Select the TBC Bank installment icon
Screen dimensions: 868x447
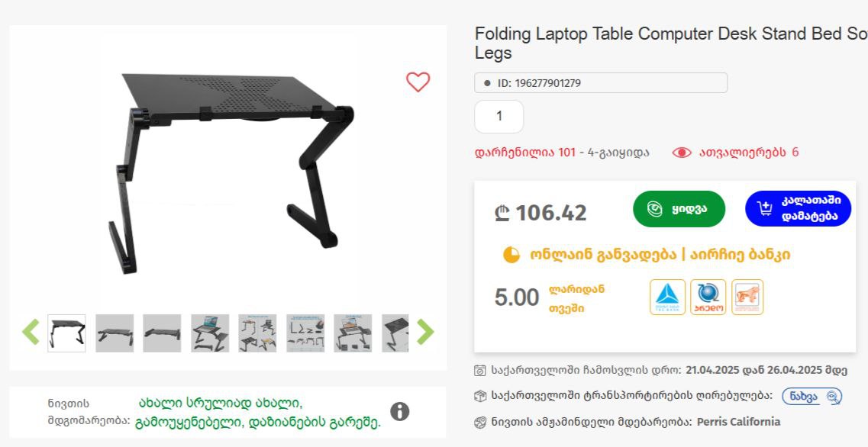coord(668,297)
